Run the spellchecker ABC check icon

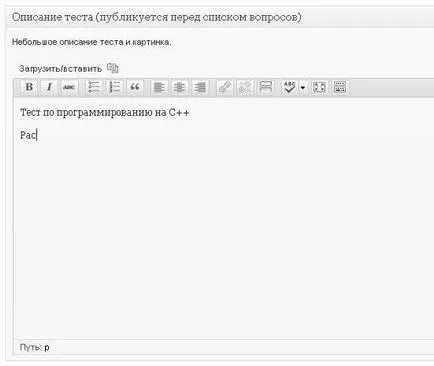[x=290, y=87]
